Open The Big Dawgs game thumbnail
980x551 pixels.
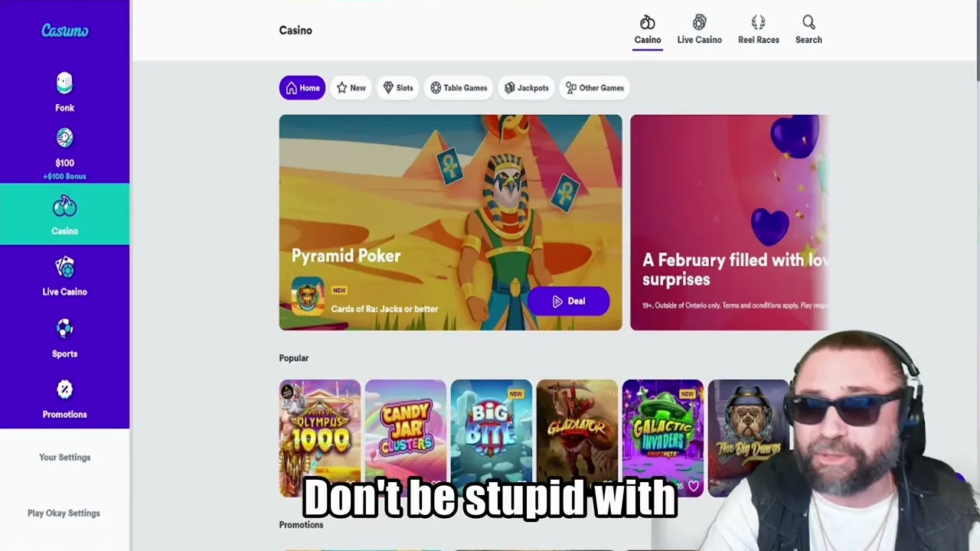pos(748,438)
